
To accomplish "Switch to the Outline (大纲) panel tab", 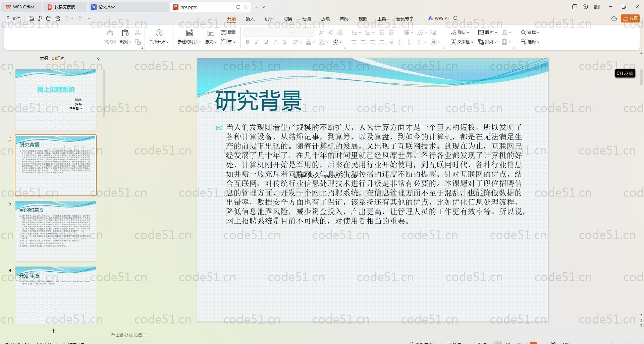I will click(x=44, y=58).
